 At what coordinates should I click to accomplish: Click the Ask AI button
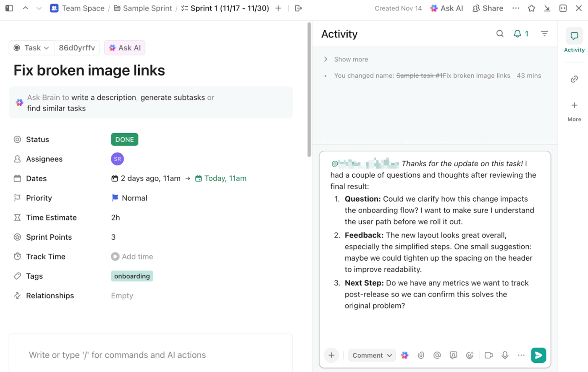point(446,8)
